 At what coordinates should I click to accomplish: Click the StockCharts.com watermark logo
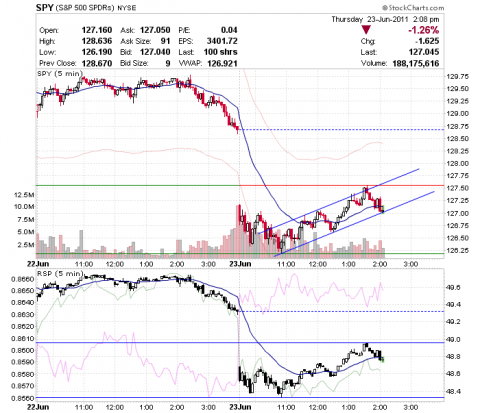click(413, 8)
